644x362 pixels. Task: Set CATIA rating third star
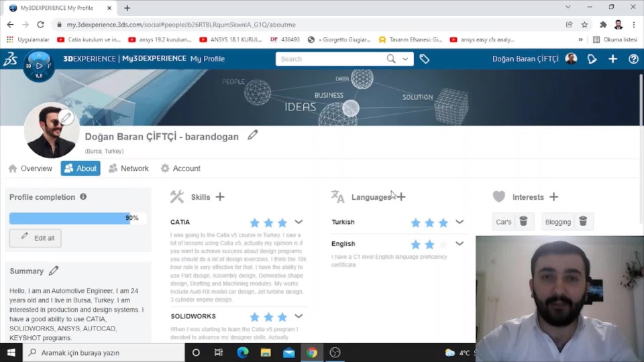[x=282, y=223]
